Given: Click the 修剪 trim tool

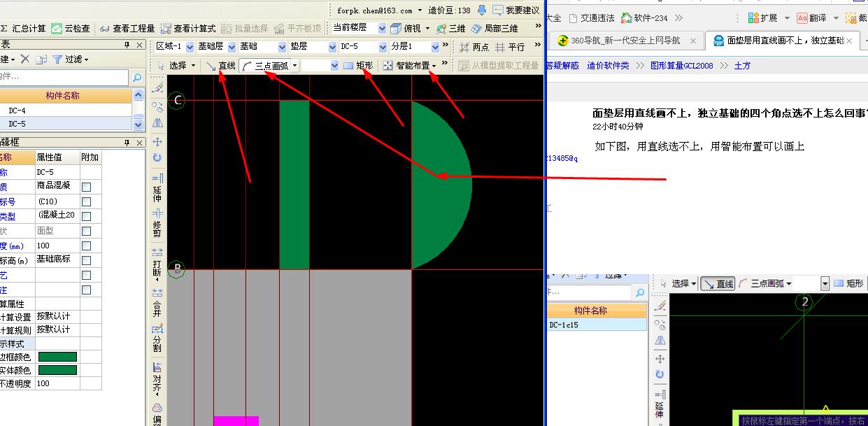Looking at the screenshot, I should pos(157,223).
